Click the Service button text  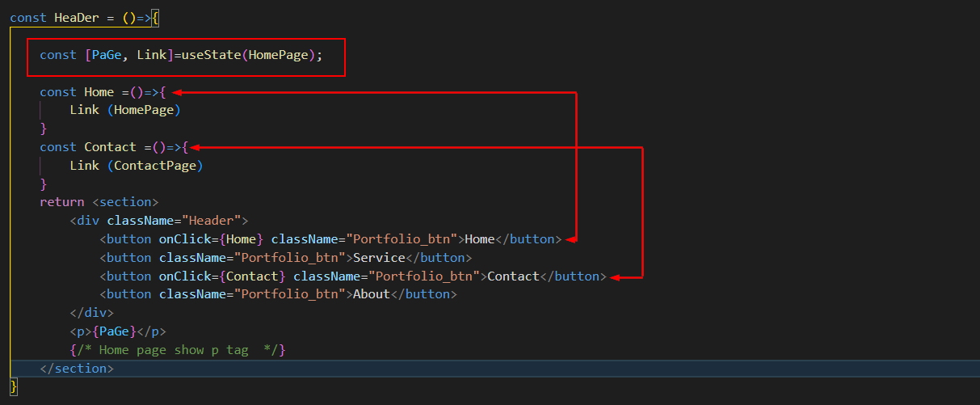coord(379,258)
